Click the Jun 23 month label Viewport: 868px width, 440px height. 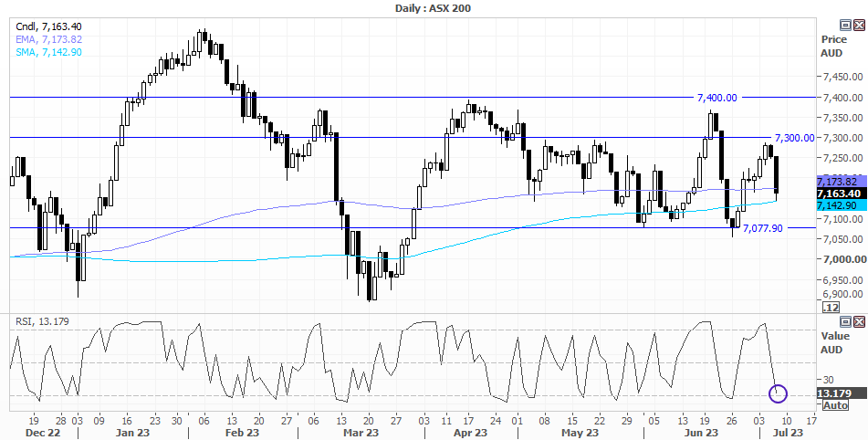[700, 433]
